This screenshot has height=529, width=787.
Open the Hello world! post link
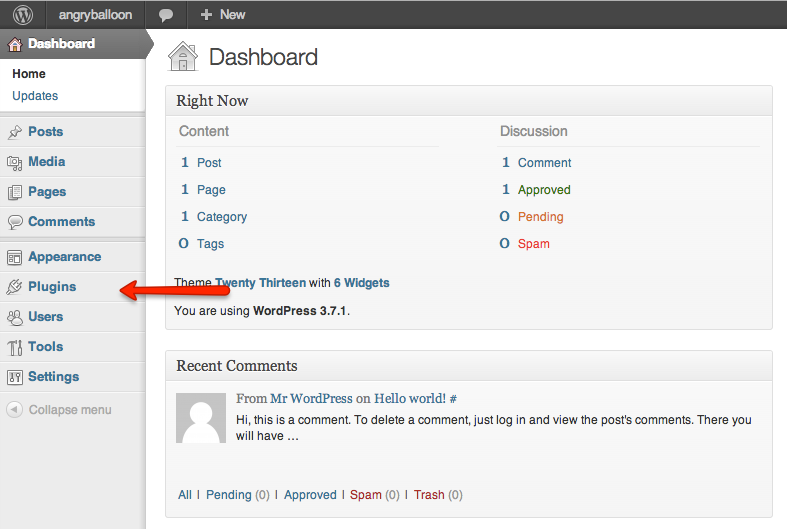(x=410, y=399)
